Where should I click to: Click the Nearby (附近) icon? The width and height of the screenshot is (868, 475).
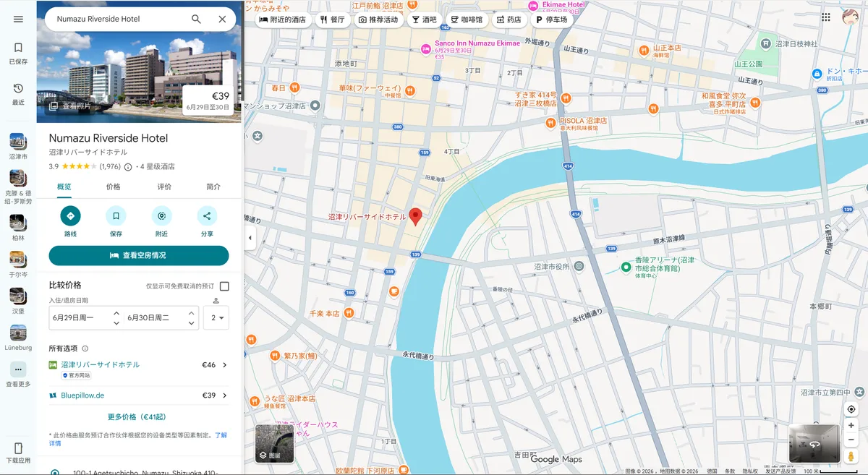point(161,216)
